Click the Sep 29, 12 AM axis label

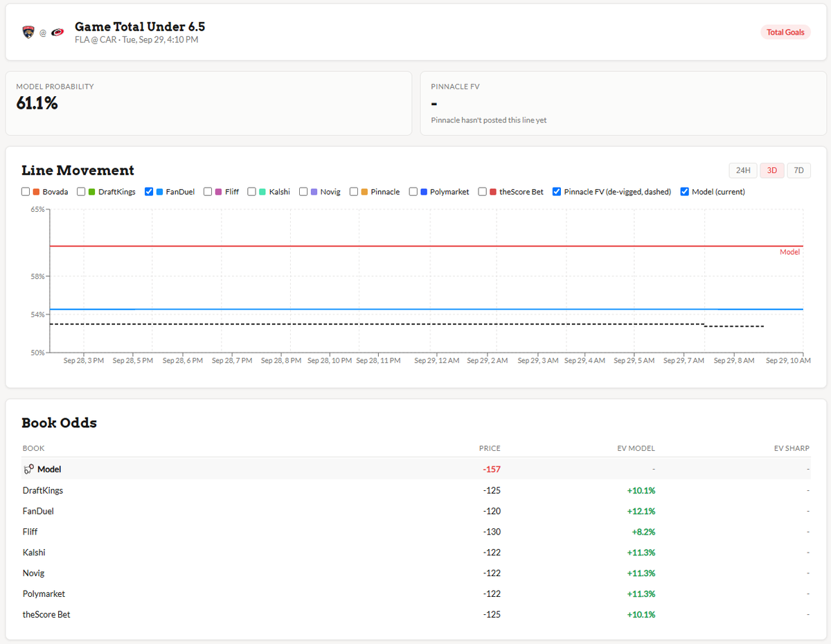437,361
